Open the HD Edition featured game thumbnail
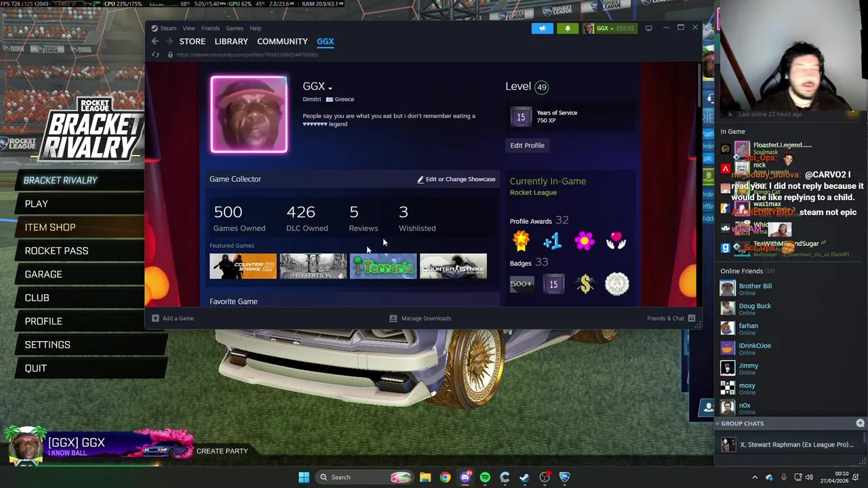The width and height of the screenshot is (868, 488). click(313, 266)
